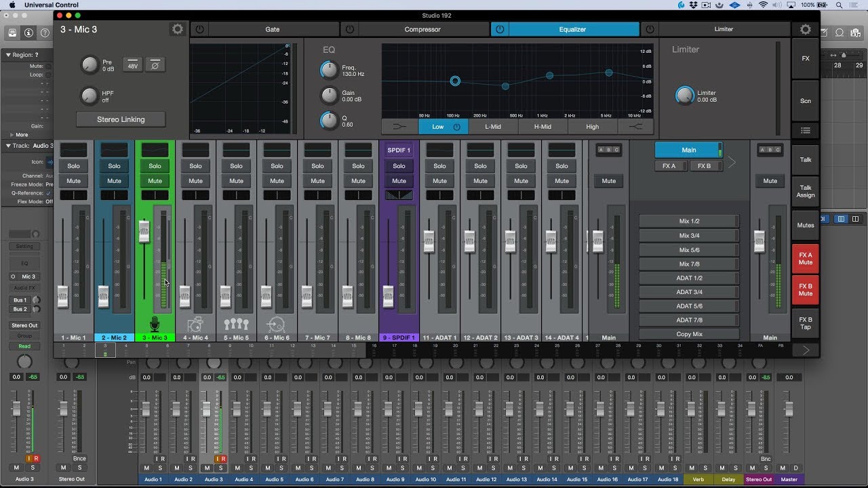Toggle FX A Mute
Viewport: 868px width, 488px height.
tap(806, 258)
